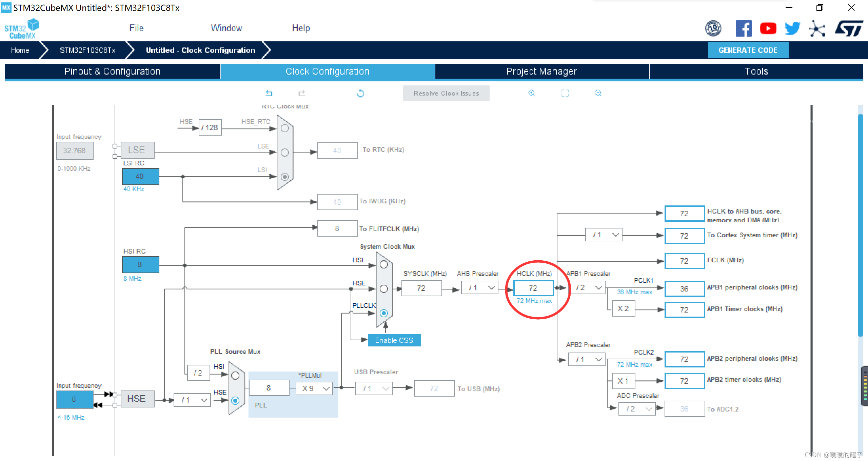
Task: Click the reset clock configuration circular icon
Action: click(x=360, y=93)
